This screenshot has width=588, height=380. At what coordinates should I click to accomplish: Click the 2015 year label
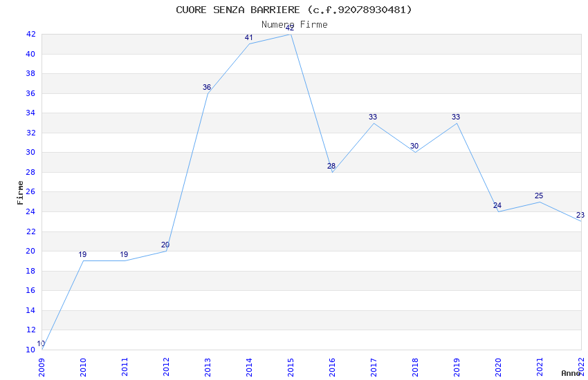[x=291, y=367]
